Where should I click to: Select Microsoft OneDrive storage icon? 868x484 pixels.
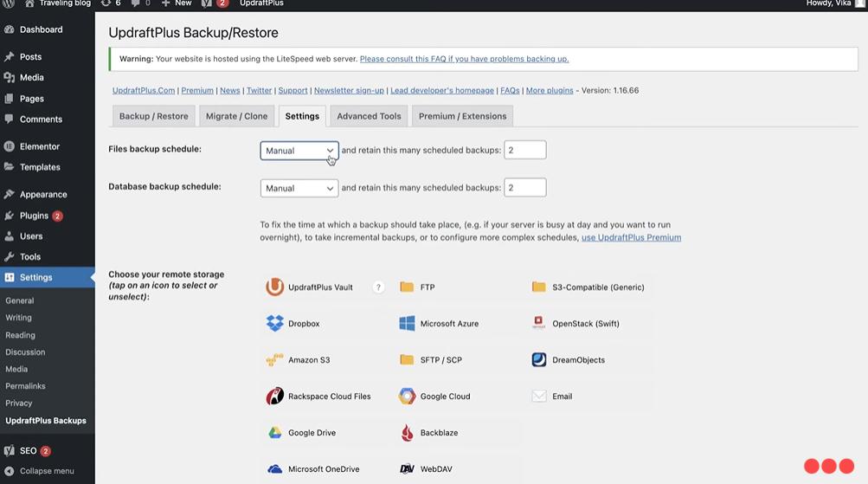pyautogui.click(x=275, y=469)
